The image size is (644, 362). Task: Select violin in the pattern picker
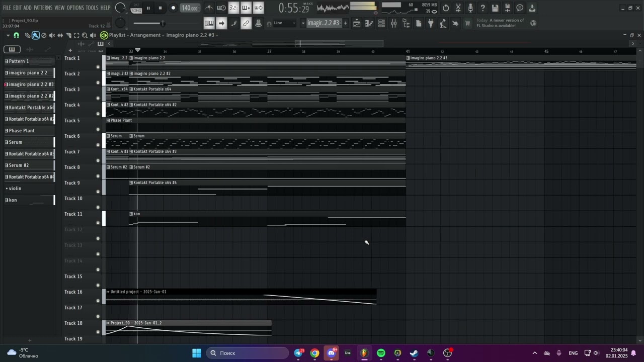point(29,189)
